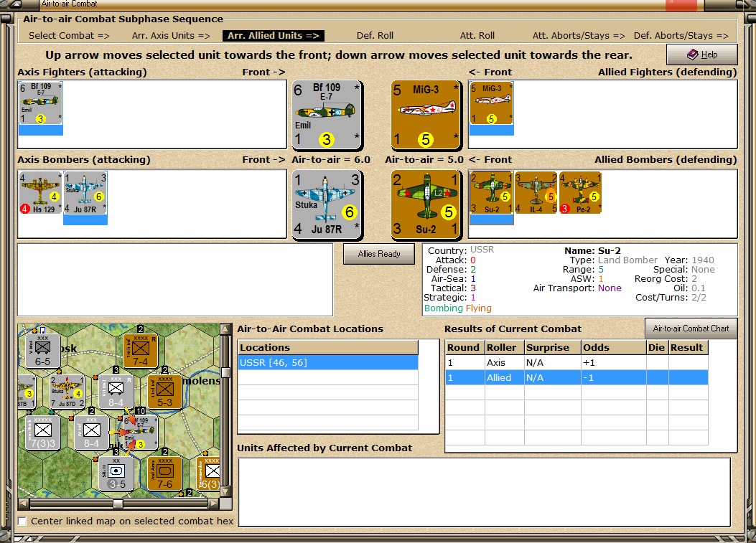Go to the Select Combat subphase
The width and height of the screenshot is (756, 543).
69,36
